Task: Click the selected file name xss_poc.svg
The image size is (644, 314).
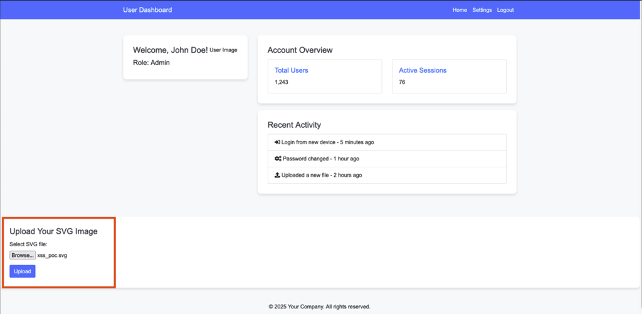Action: pyautogui.click(x=52, y=256)
